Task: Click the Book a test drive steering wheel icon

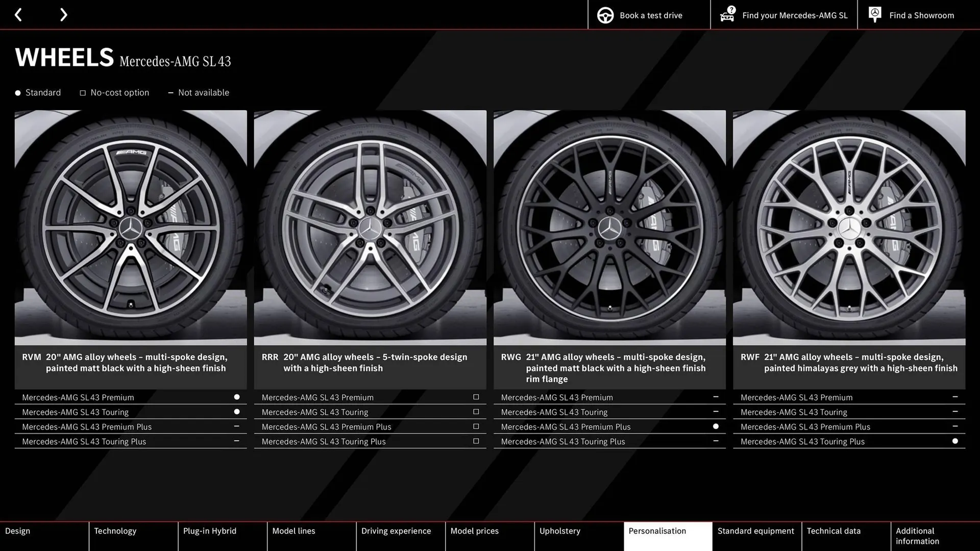Action: (605, 15)
